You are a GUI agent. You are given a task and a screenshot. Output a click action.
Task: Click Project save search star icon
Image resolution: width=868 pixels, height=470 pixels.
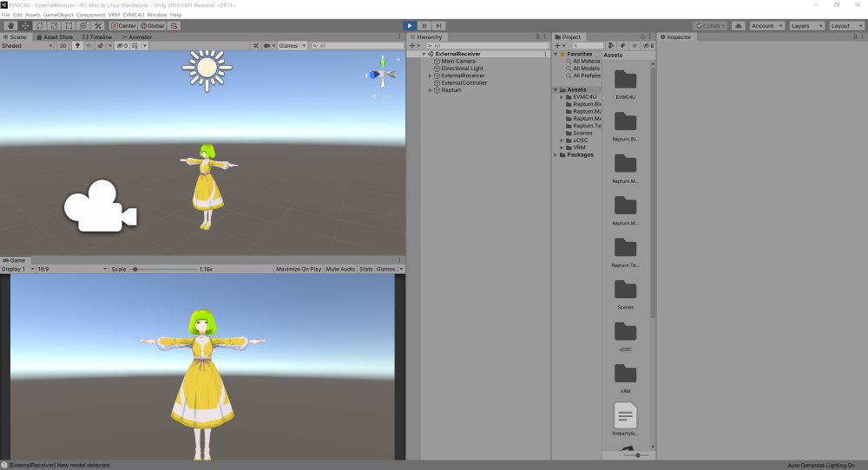[x=635, y=45]
